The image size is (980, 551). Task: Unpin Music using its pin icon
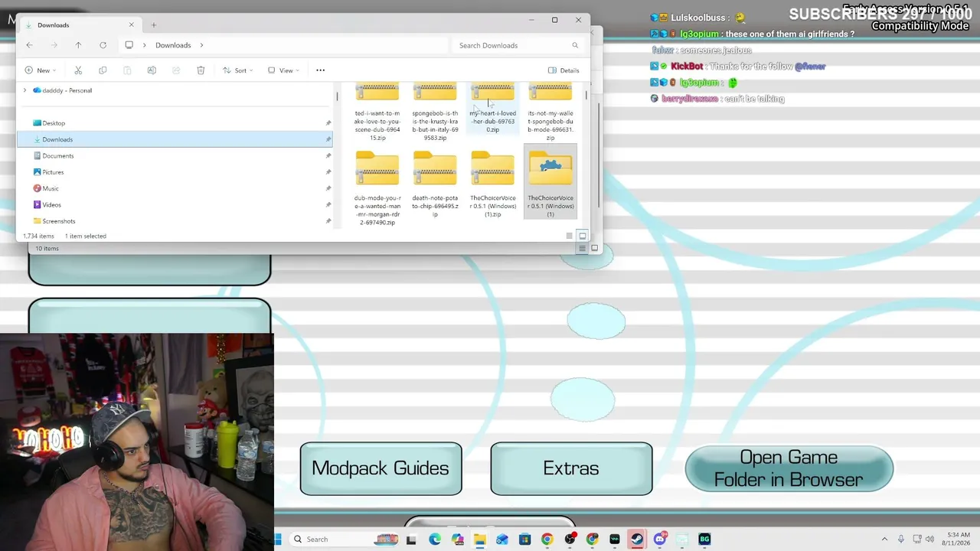click(328, 188)
